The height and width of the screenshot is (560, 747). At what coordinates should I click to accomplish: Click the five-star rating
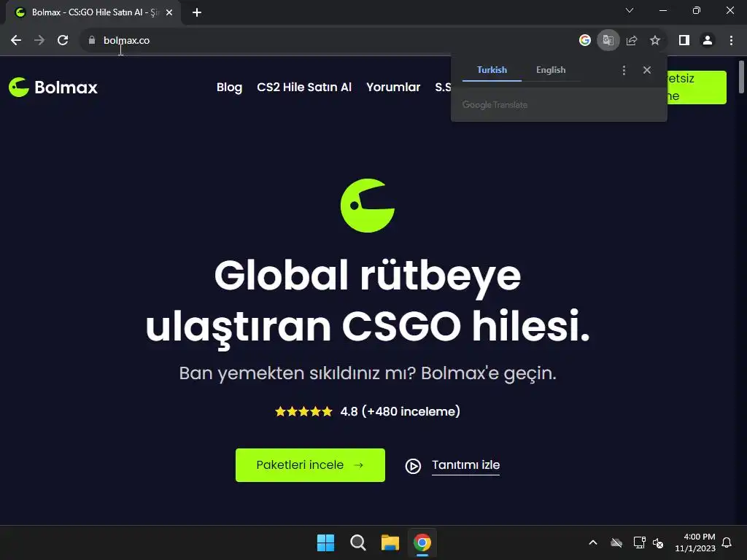(x=303, y=411)
